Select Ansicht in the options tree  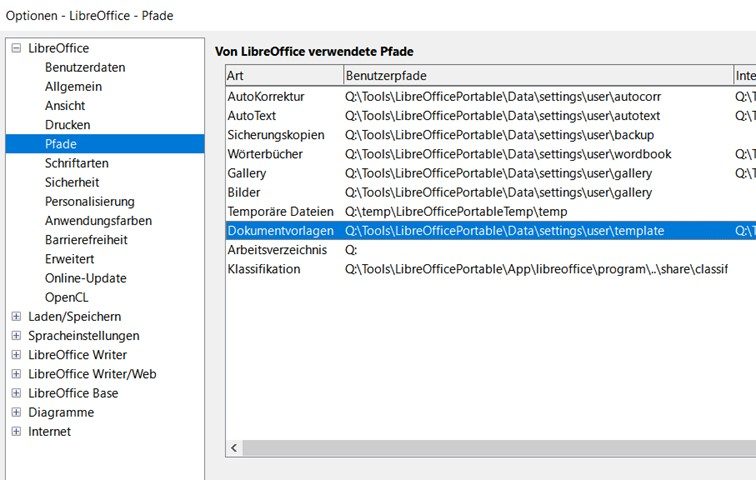coord(65,106)
